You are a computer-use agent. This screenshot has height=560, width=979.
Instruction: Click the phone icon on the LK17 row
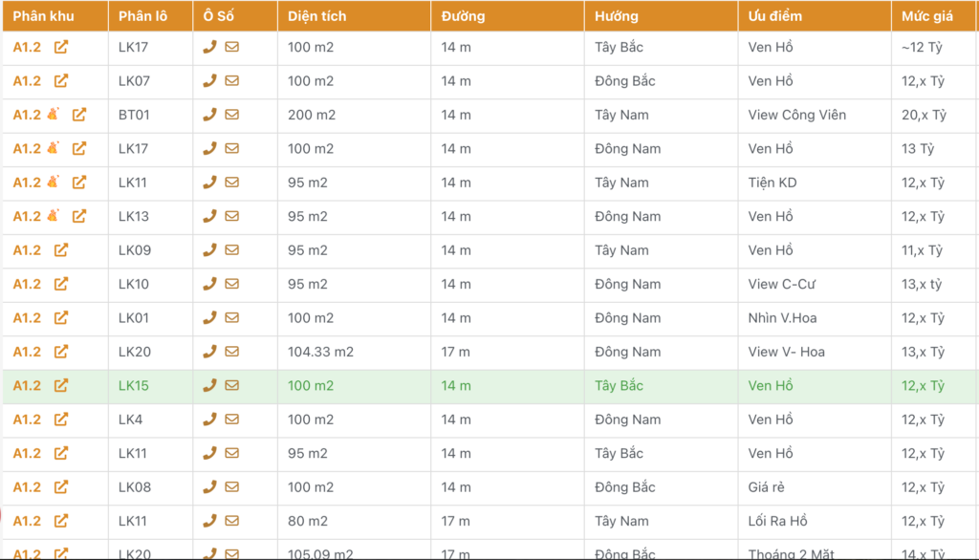point(210,47)
